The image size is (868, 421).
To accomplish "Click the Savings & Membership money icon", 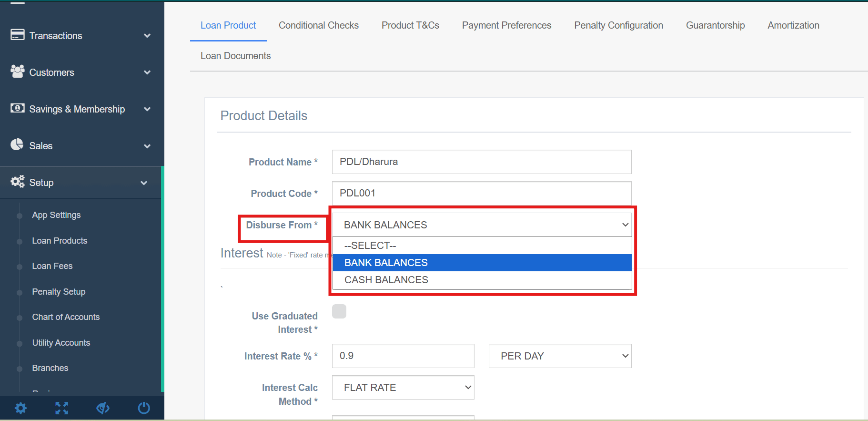I will (18, 108).
